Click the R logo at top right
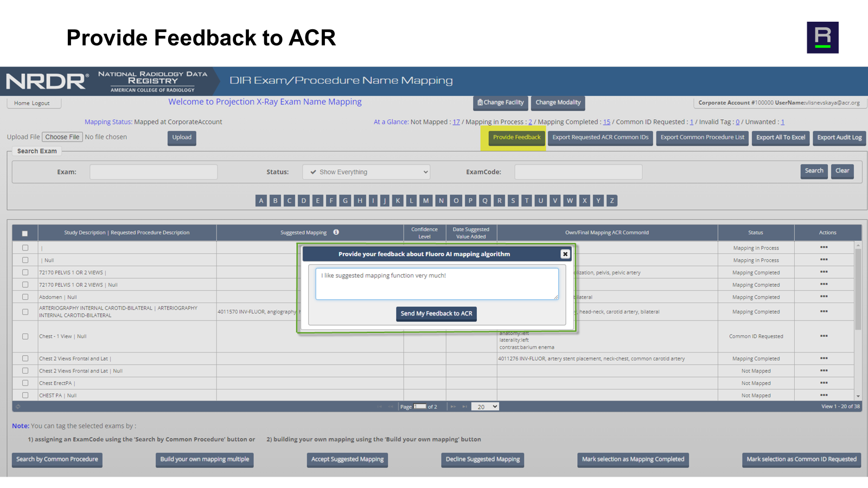 822,37
